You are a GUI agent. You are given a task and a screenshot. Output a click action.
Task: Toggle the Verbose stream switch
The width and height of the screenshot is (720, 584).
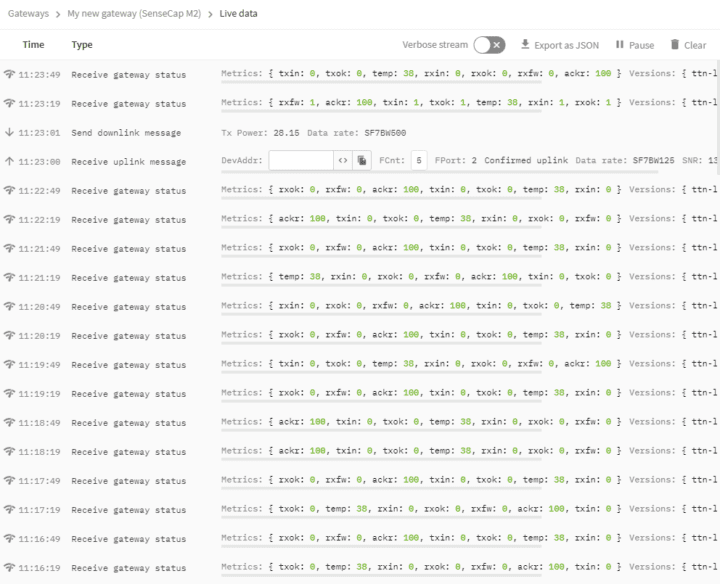[489, 45]
